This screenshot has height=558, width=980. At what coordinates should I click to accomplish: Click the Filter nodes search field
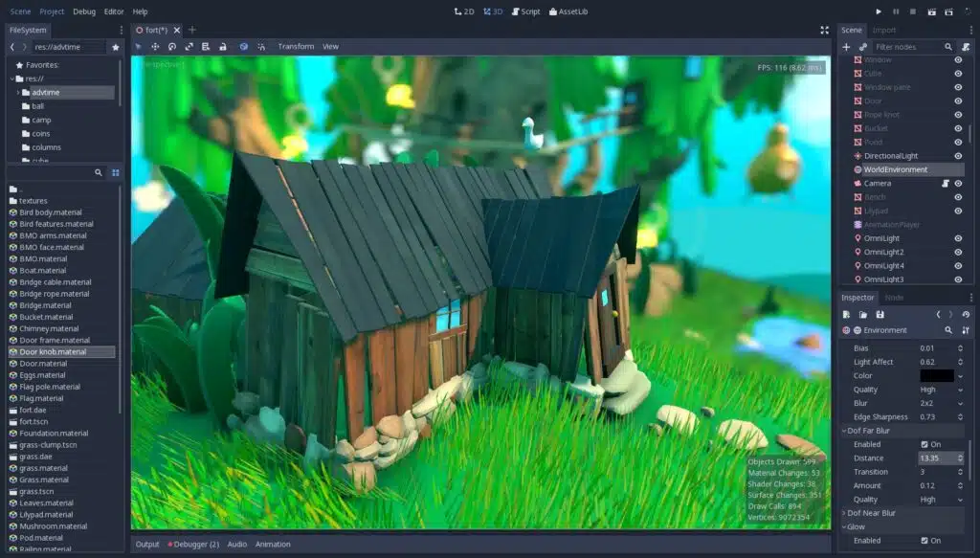[907, 46]
